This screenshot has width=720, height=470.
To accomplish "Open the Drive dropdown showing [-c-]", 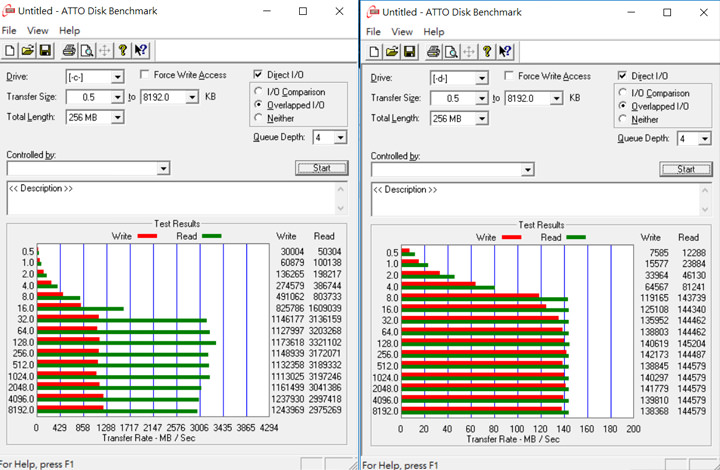I will (x=117, y=77).
